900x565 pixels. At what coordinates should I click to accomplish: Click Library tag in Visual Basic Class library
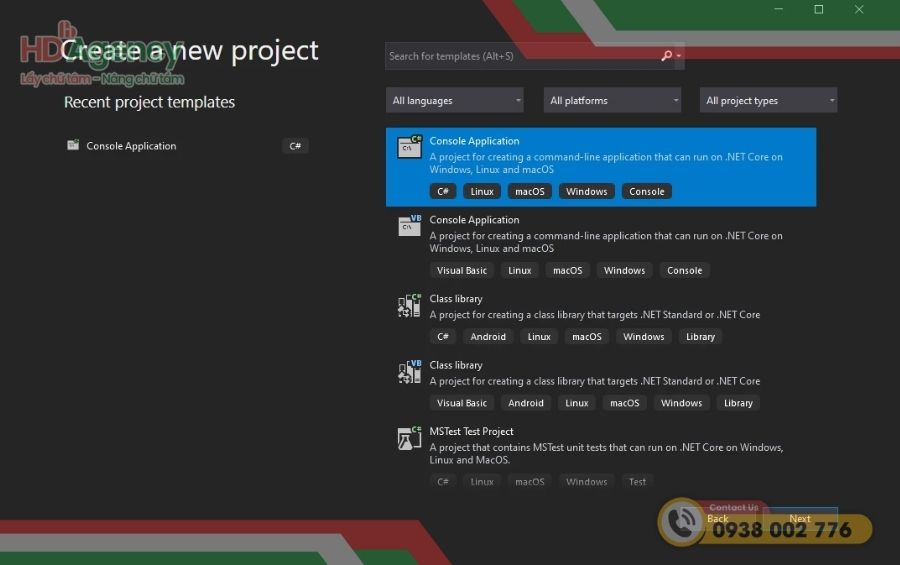(738, 403)
